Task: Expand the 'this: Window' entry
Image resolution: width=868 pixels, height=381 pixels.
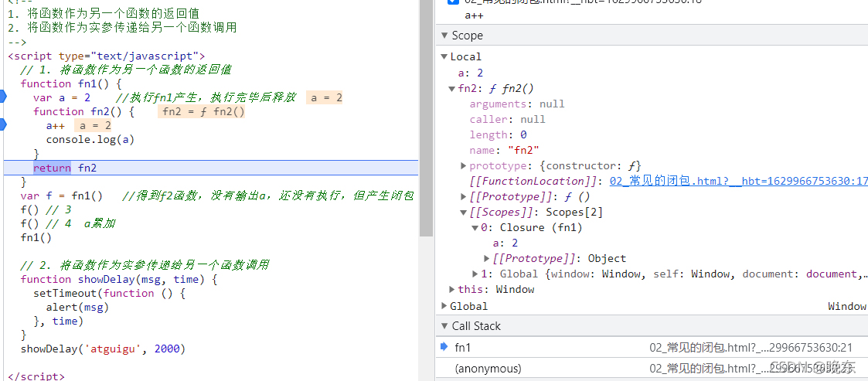Action: (452, 289)
